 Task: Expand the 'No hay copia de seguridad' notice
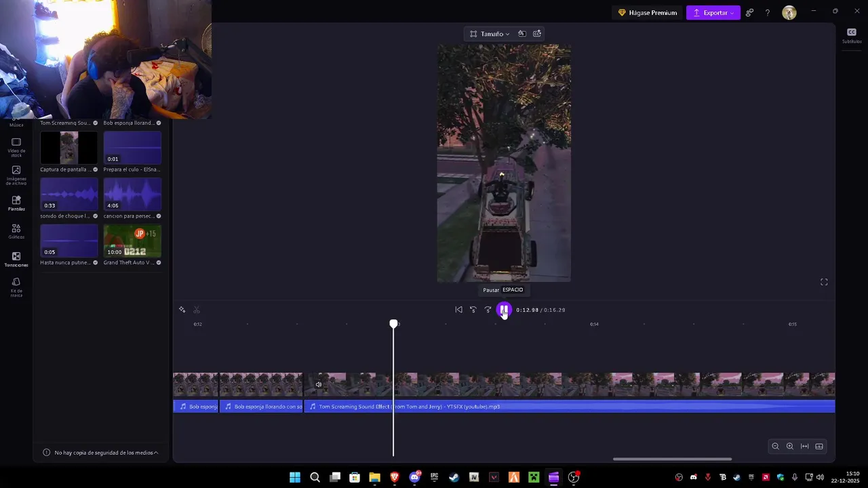pyautogui.click(x=100, y=453)
